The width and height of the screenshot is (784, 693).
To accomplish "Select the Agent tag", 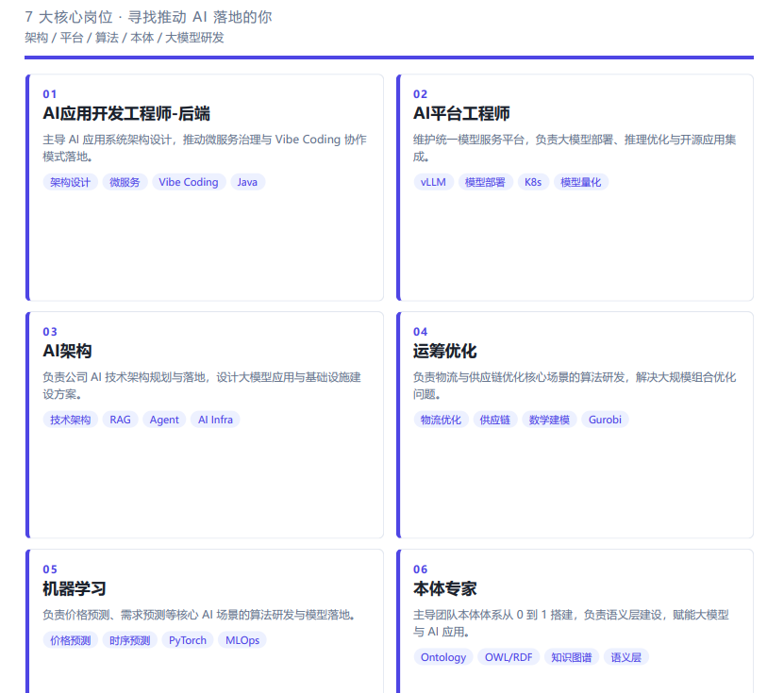I will pyautogui.click(x=164, y=420).
